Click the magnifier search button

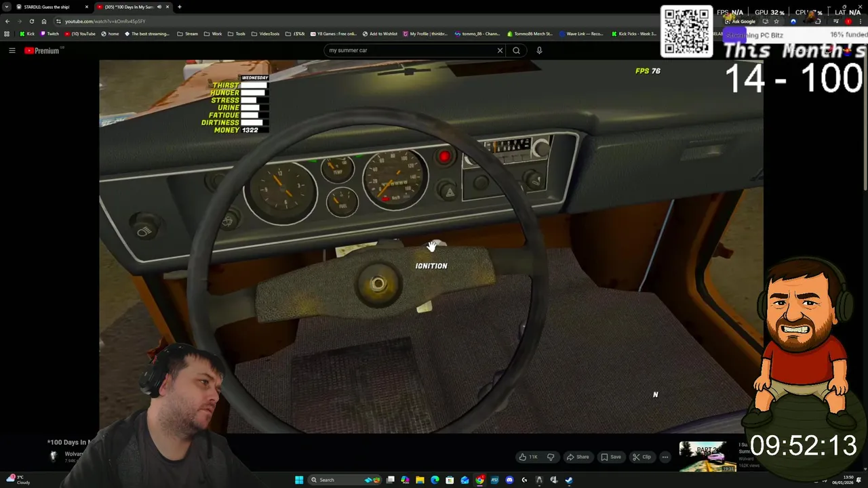click(x=516, y=50)
